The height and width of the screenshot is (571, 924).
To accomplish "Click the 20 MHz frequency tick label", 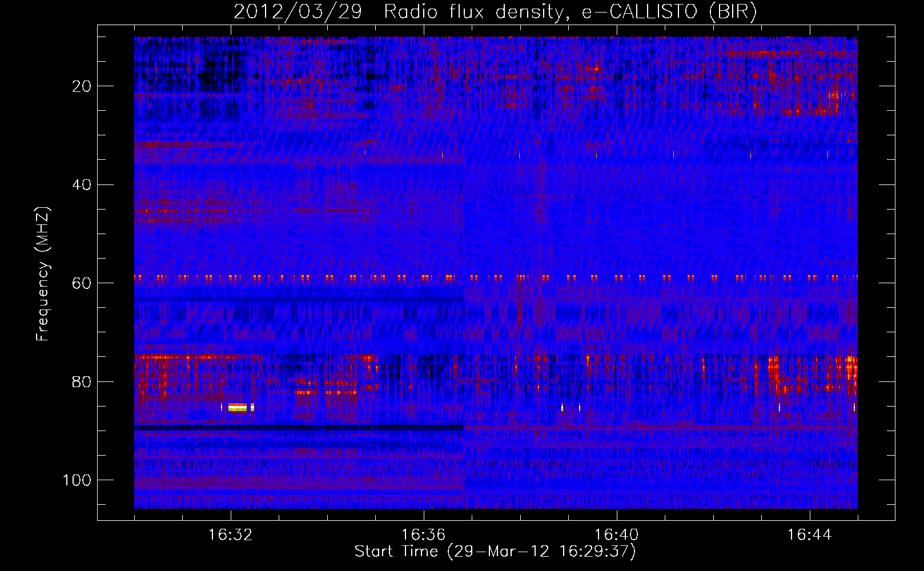I will pos(82,86).
